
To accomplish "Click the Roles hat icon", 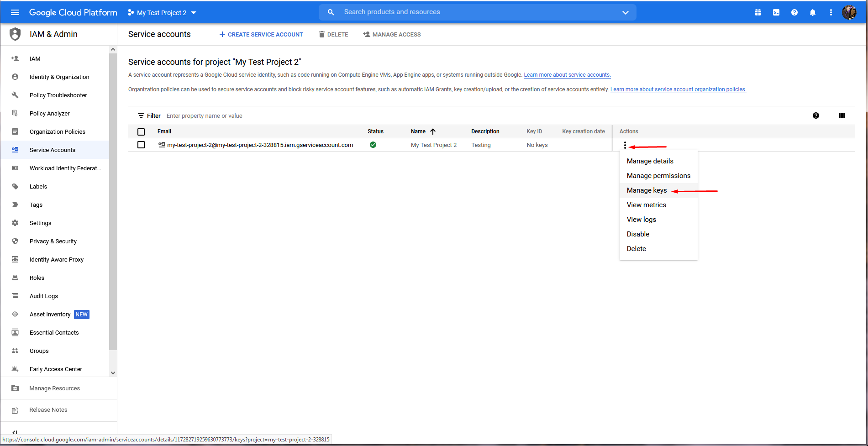I will 15,278.
